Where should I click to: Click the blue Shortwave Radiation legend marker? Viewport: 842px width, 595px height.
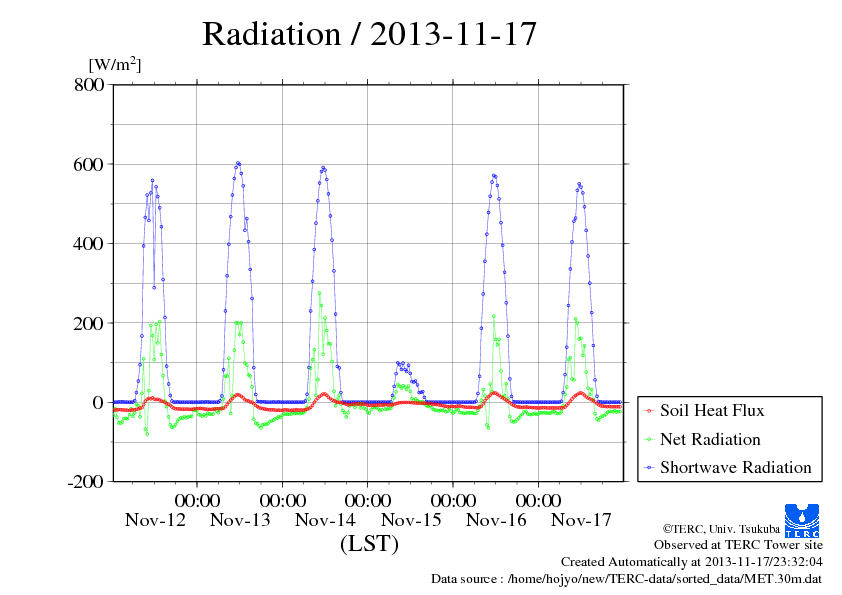click(x=650, y=468)
